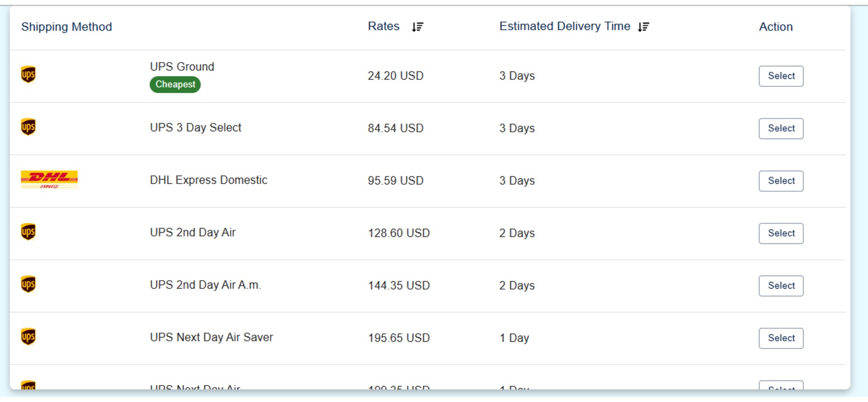
Task: Click the Action column header
Action: point(775,27)
